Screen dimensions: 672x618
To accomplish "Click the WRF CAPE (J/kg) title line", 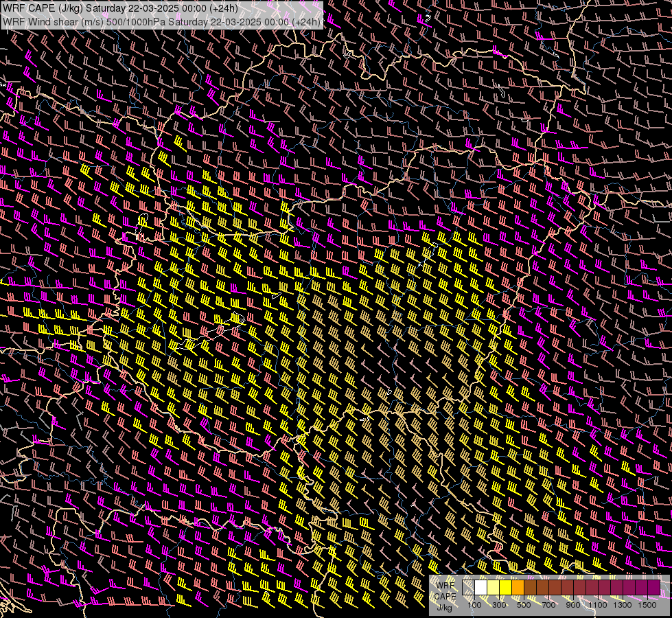I will pos(120,8).
